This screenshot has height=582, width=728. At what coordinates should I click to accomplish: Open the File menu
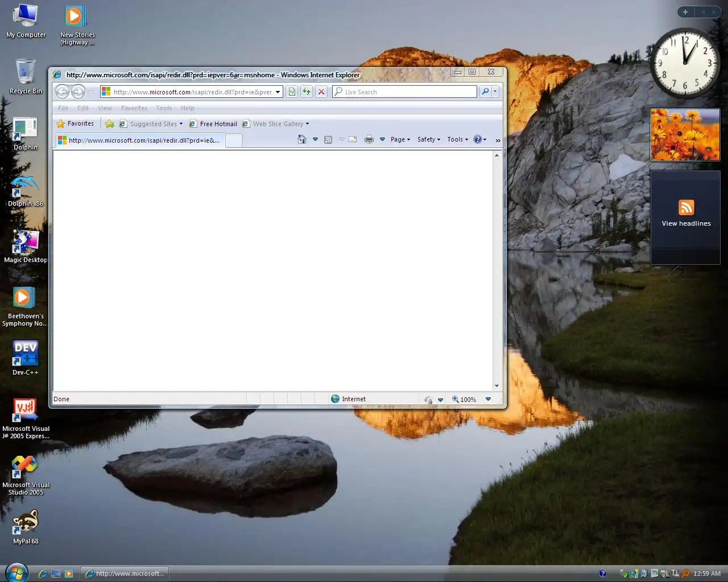63,108
